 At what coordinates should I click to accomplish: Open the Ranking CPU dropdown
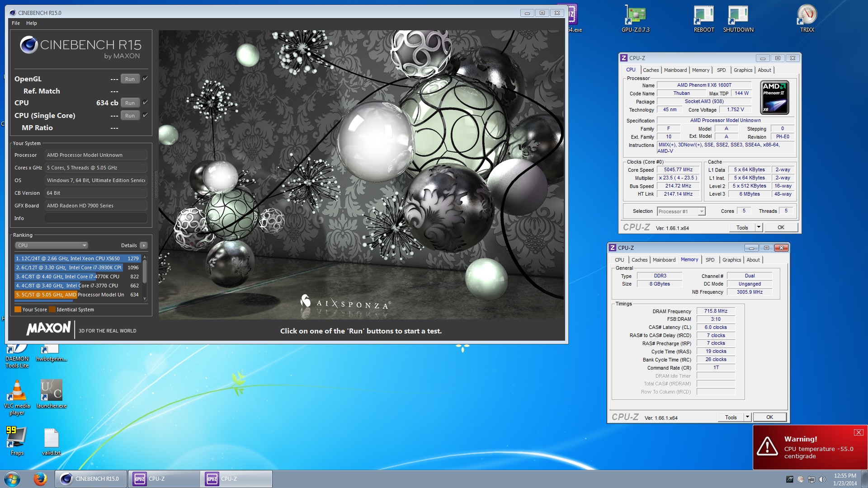pos(52,245)
